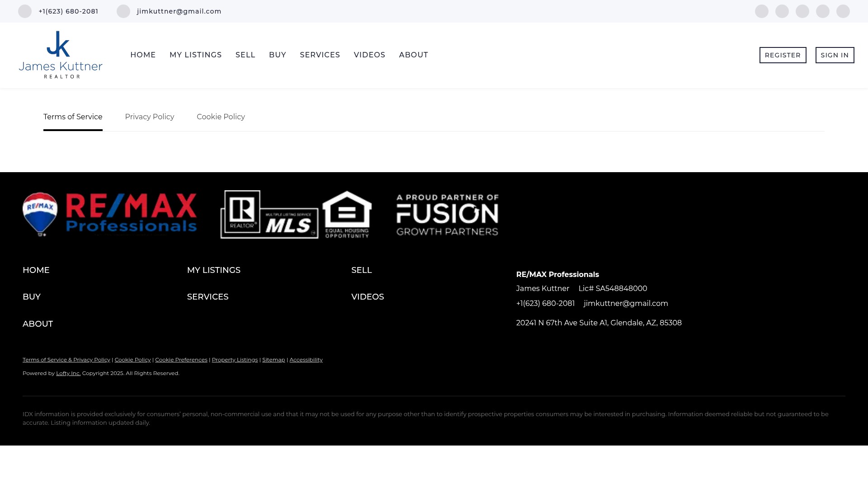Click the footer MY LISTINGS link
868x488 pixels.
pyautogui.click(x=214, y=270)
